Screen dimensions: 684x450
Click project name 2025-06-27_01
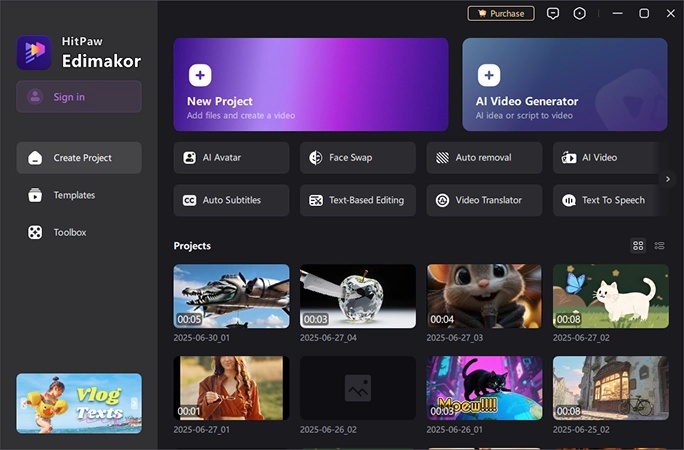pyautogui.click(x=202, y=430)
